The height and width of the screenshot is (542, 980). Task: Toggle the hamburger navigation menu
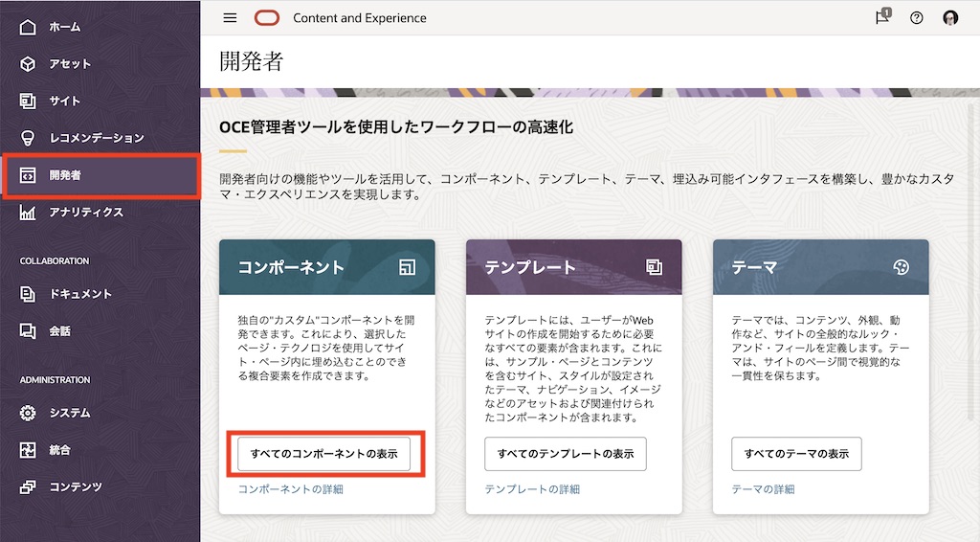point(230,18)
